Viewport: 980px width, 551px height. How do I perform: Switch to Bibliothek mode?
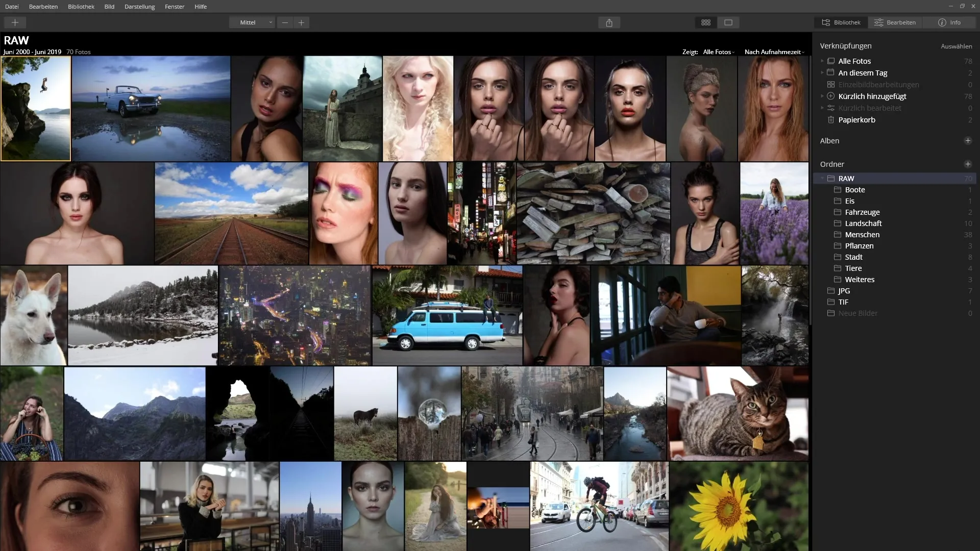coord(841,22)
